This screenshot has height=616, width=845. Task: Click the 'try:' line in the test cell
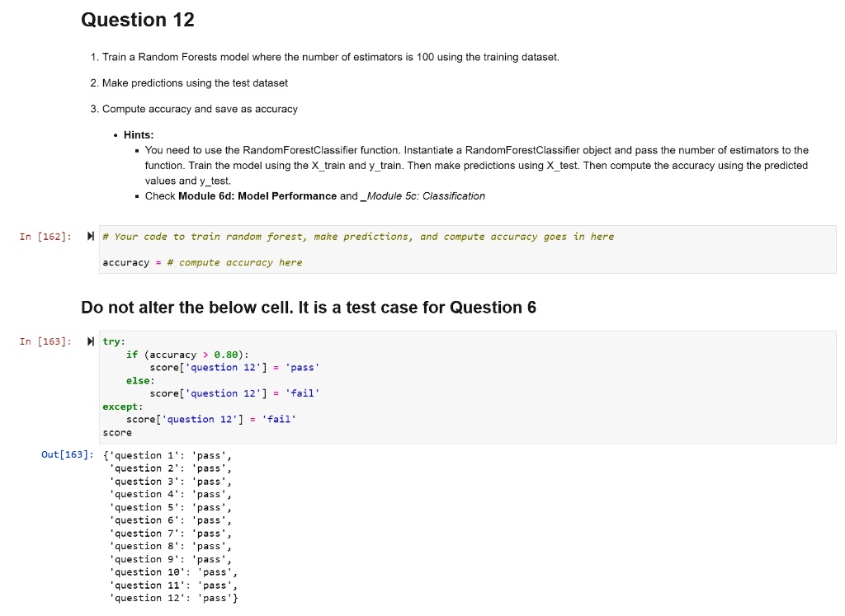(114, 341)
